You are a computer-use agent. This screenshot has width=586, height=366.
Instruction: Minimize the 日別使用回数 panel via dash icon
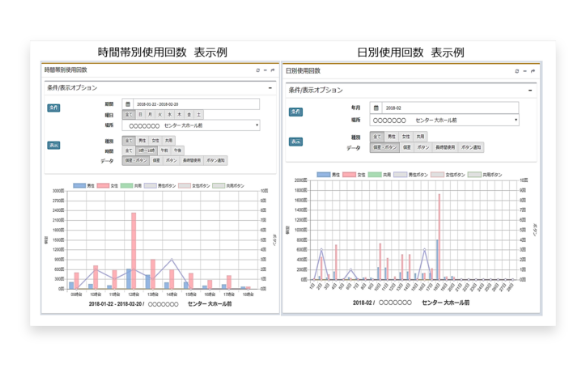pos(525,71)
